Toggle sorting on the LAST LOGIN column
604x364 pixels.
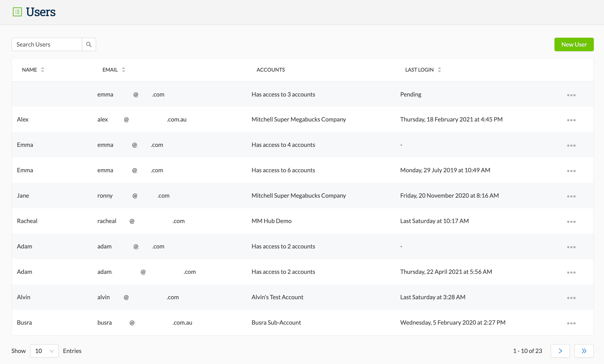(439, 70)
